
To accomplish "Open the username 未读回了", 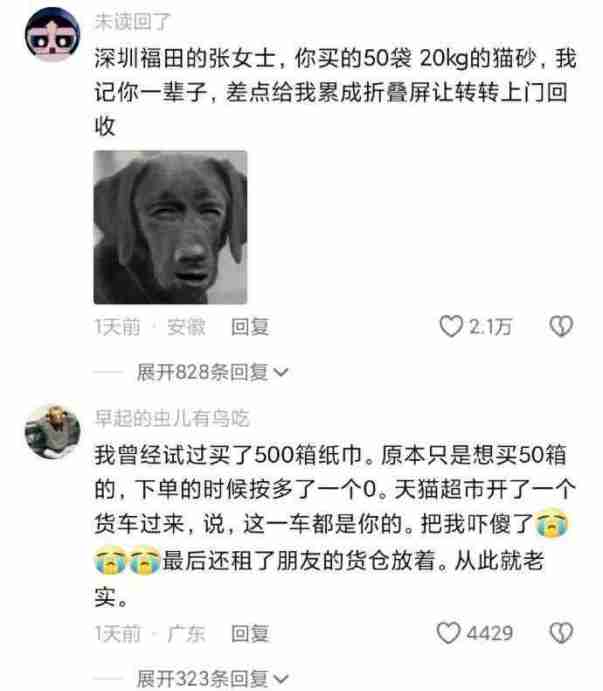I will tap(132, 22).
